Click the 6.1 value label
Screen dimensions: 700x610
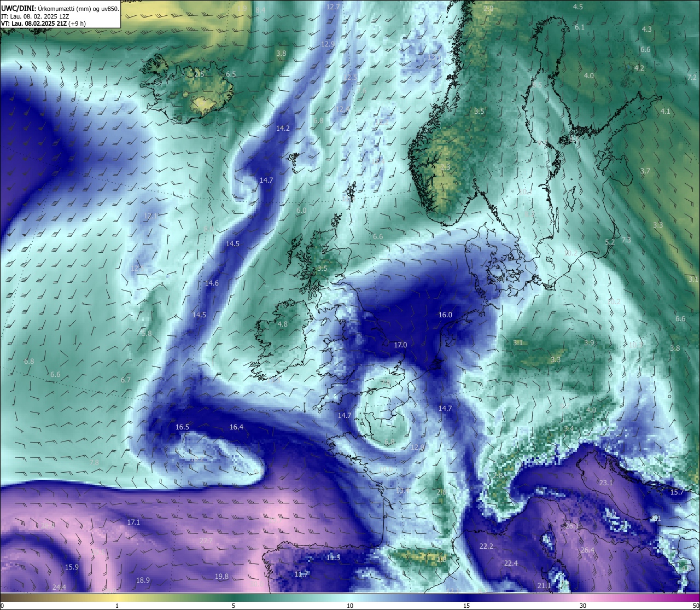click(580, 27)
